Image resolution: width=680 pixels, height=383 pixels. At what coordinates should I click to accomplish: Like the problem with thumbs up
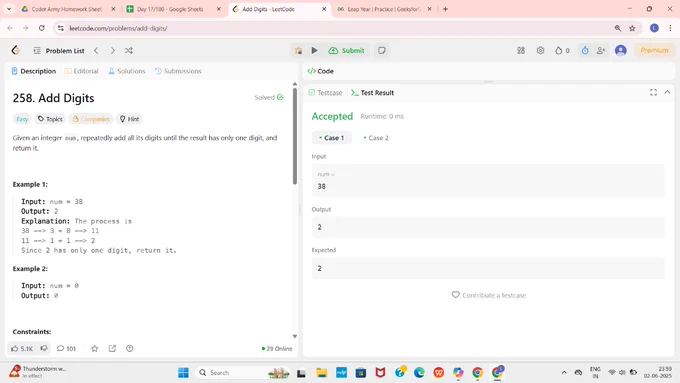pos(22,348)
